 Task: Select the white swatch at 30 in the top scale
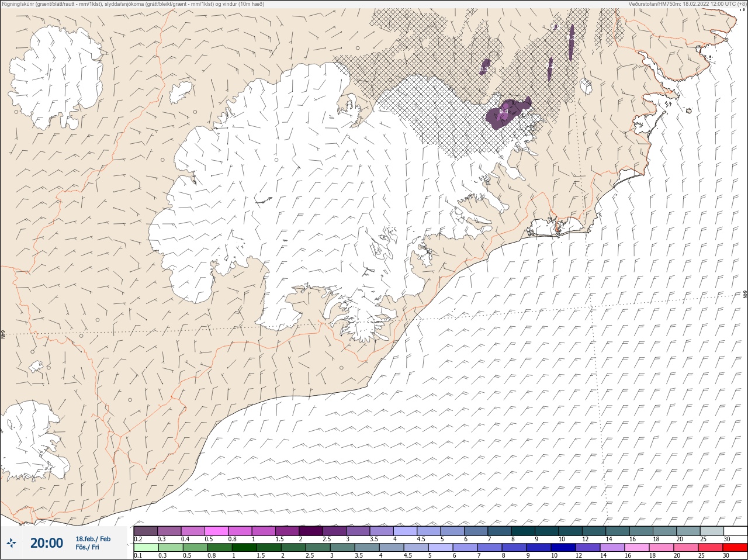click(x=735, y=531)
